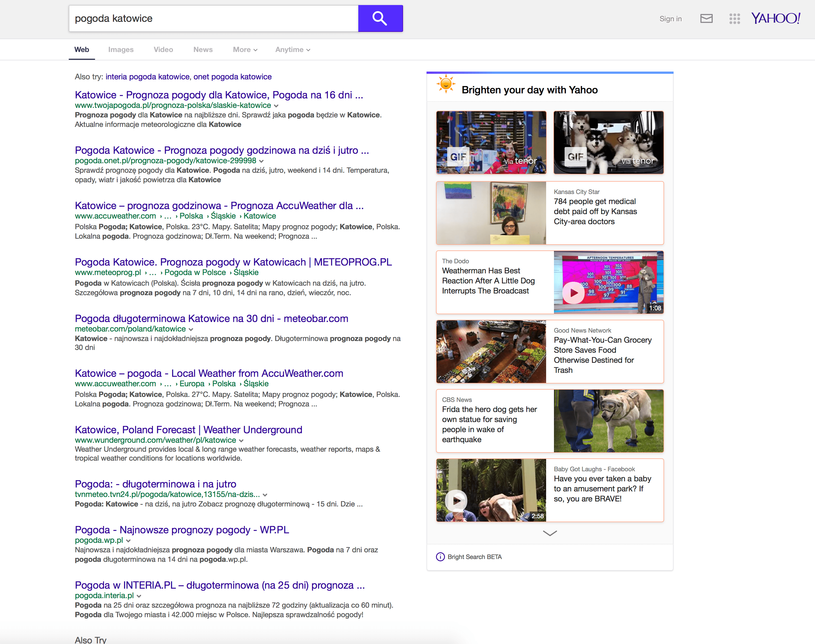Expand the meteobar.com URL arrow

click(191, 330)
